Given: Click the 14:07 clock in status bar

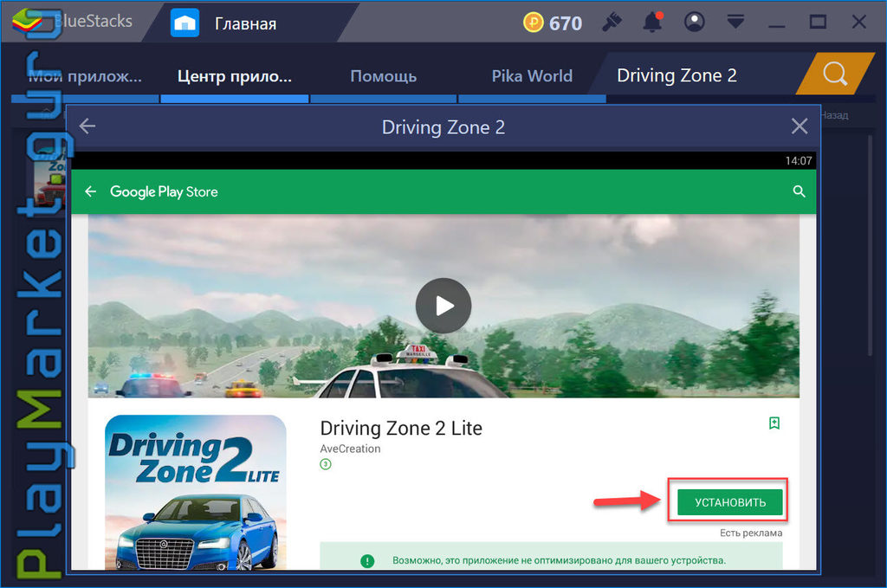Looking at the screenshot, I should (798, 161).
